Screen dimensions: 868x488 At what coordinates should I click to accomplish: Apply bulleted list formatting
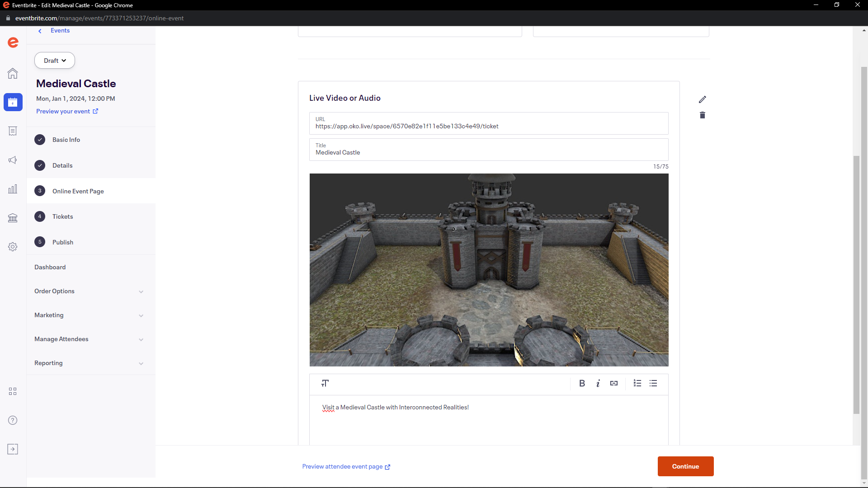[x=653, y=383]
